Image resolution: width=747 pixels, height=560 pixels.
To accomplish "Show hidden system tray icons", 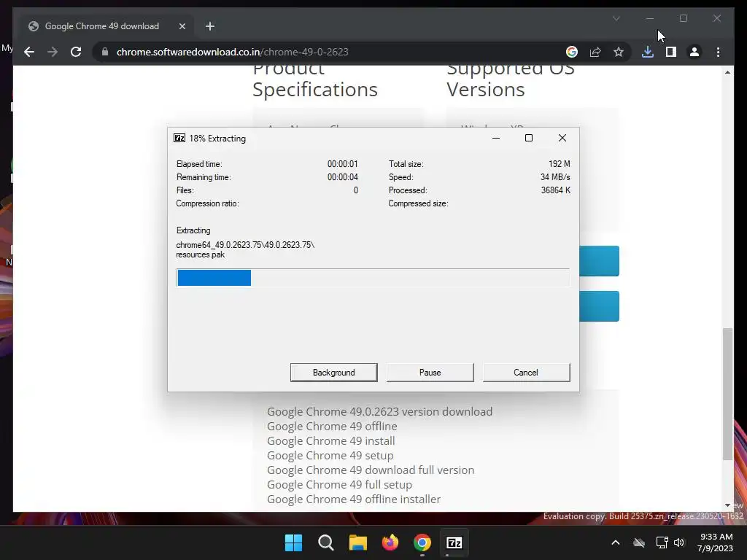I will pyautogui.click(x=616, y=542).
